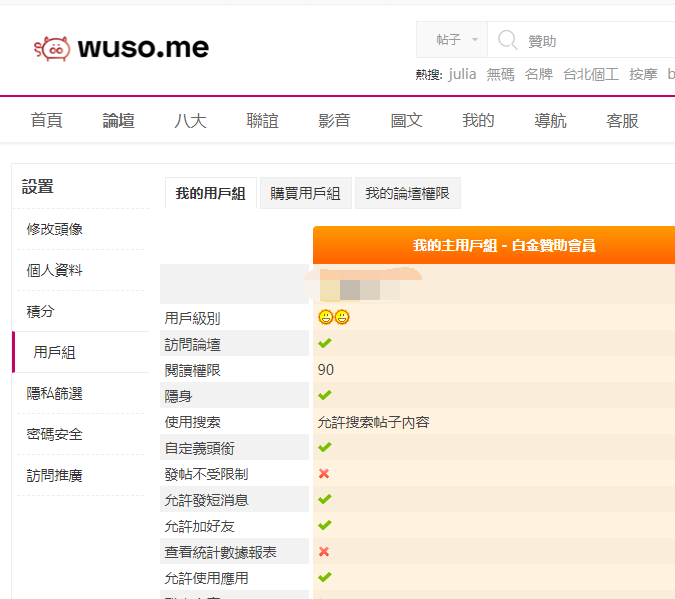
Task: Click the 90 value for 閱讀權限
Action: 325,369
